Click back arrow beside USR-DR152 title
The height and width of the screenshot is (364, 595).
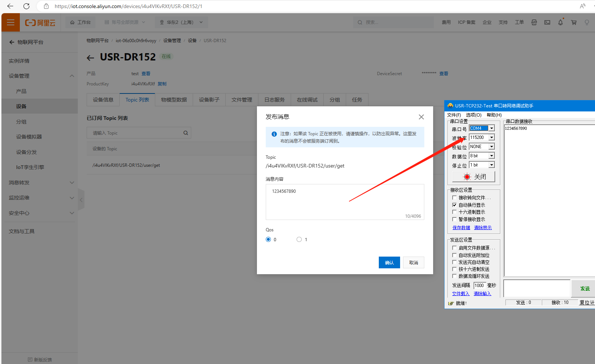tap(90, 58)
